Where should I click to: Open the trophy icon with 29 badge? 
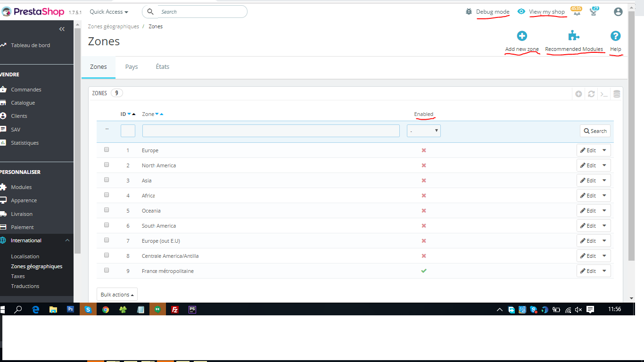click(594, 12)
